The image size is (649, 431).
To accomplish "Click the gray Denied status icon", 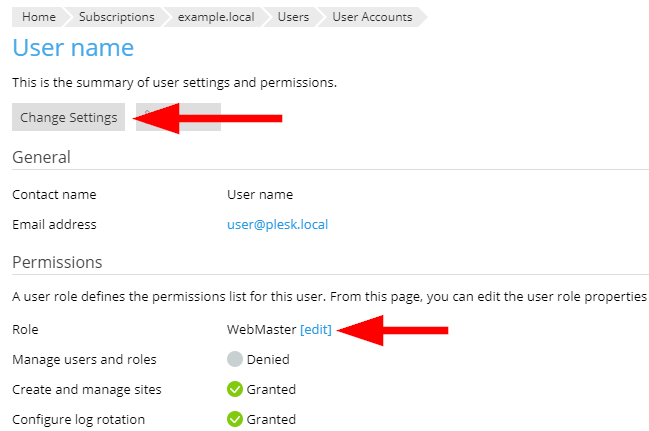I will tap(235, 359).
